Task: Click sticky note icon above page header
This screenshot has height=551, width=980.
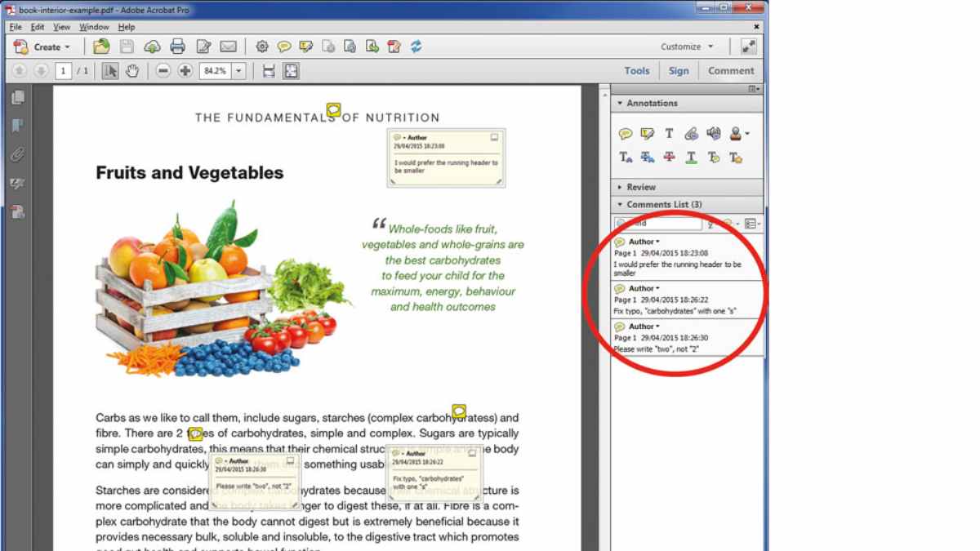Action: pos(333,109)
